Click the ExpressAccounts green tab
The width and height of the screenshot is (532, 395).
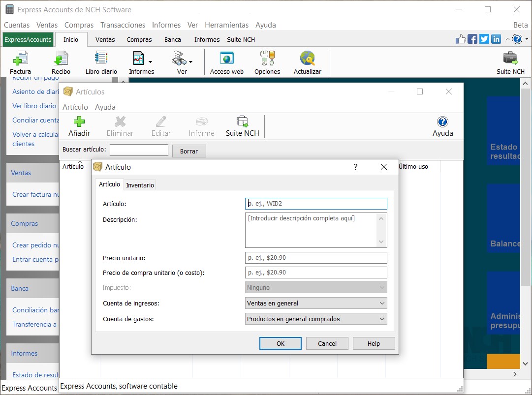coord(28,40)
